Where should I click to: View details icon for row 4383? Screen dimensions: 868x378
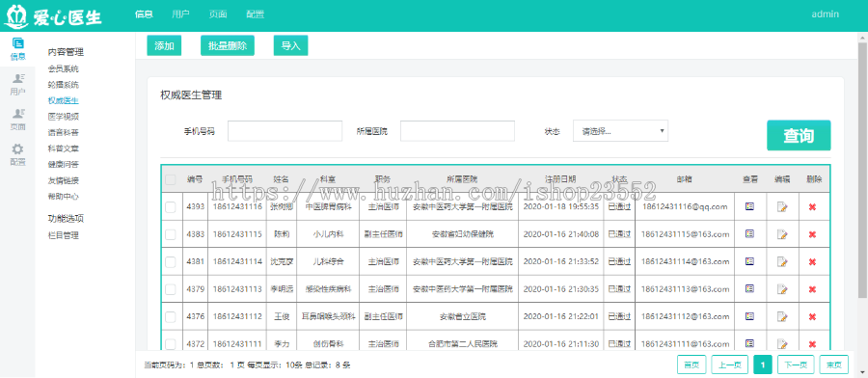[x=749, y=234]
